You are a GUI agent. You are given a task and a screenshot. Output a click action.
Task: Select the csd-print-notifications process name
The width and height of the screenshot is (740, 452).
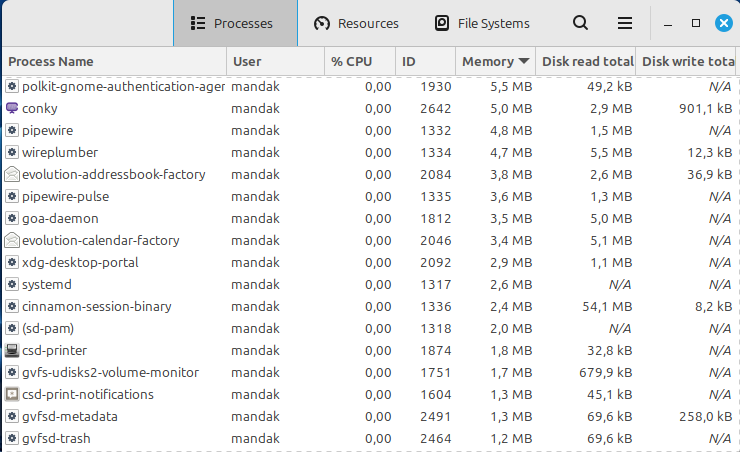88,394
